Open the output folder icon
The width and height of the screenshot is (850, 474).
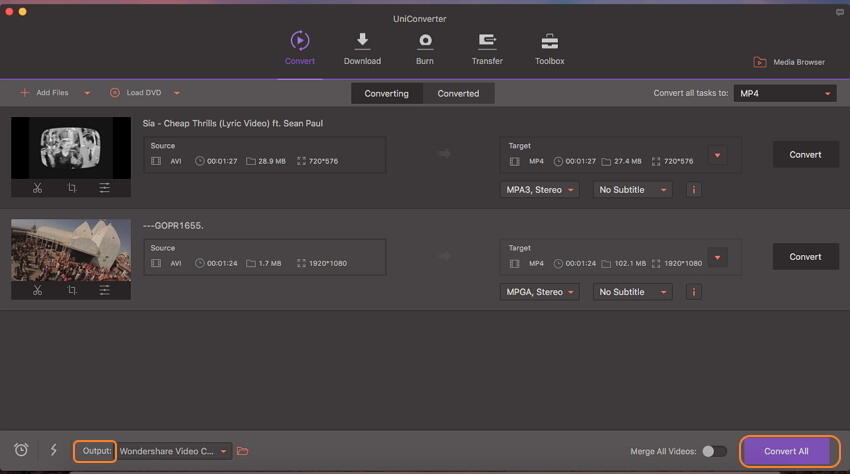(242, 451)
